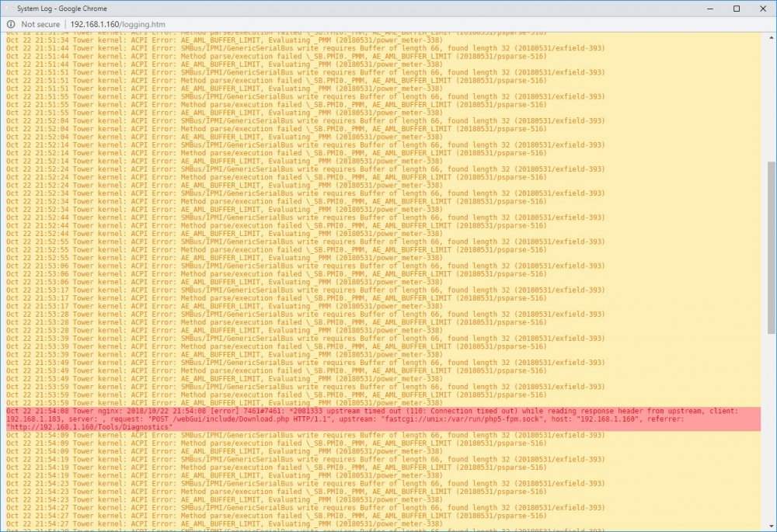
Task: Click the 'Not secure' label in the address bar
Action: [40, 24]
